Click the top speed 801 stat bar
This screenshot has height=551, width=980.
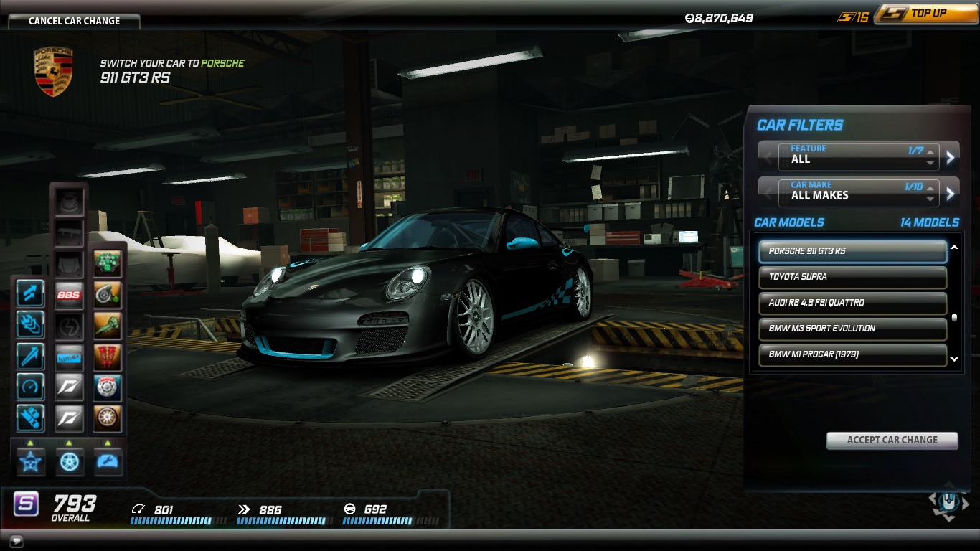(179, 522)
